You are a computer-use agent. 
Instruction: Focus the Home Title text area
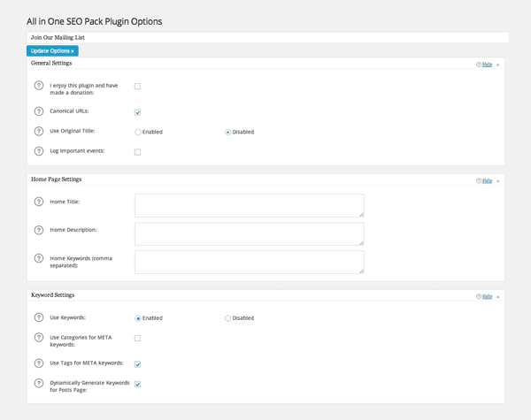(250, 205)
